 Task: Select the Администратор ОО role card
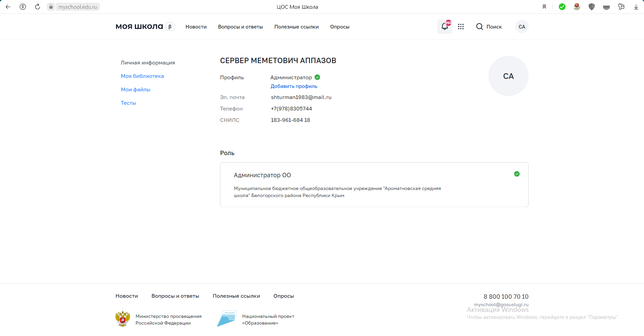coord(374,185)
